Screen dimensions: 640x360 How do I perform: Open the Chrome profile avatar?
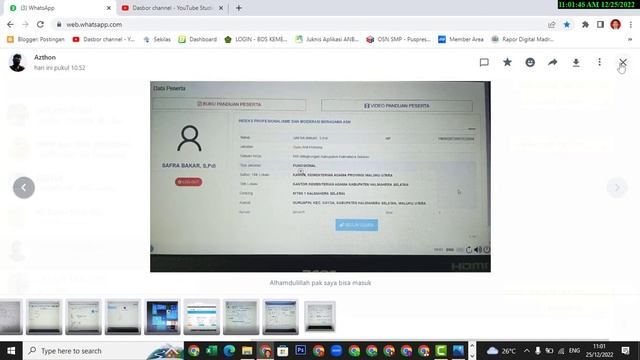(616, 24)
